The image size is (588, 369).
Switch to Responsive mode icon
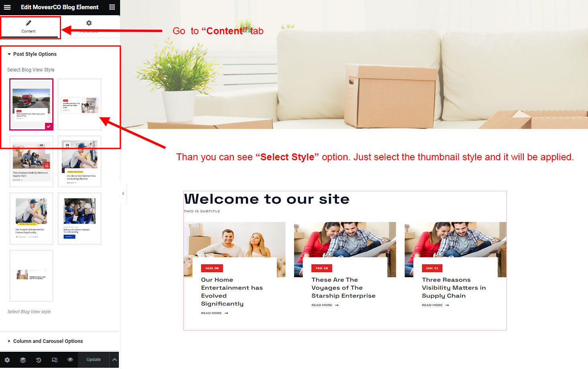pyautogui.click(x=55, y=360)
